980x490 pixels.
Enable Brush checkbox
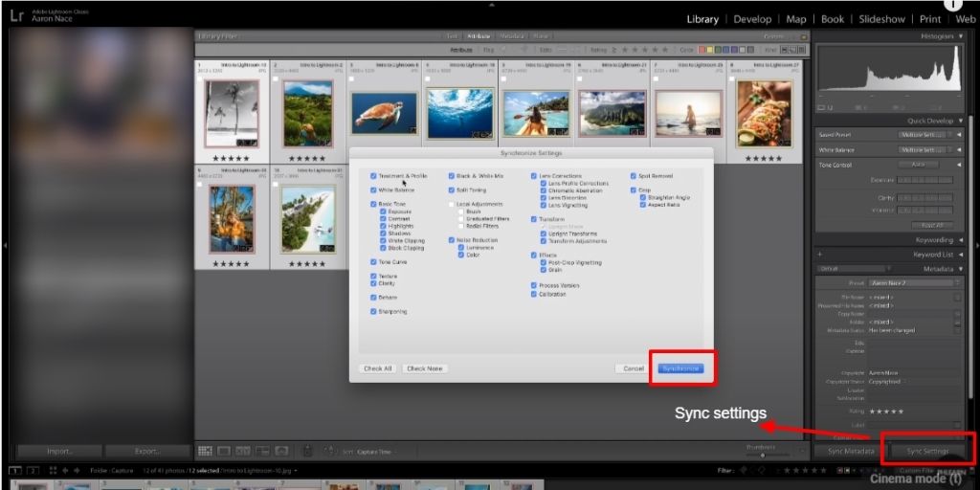pyautogui.click(x=461, y=212)
